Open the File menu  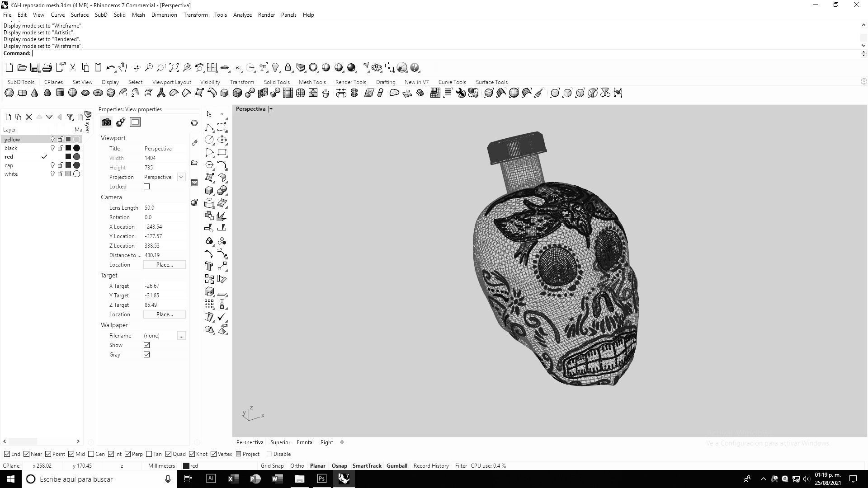[7, 15]
